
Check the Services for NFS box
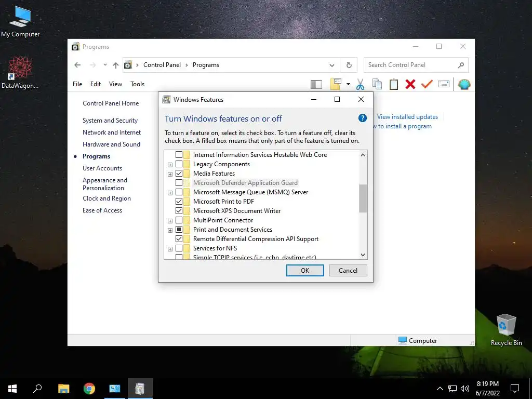[x=179, y=248]
